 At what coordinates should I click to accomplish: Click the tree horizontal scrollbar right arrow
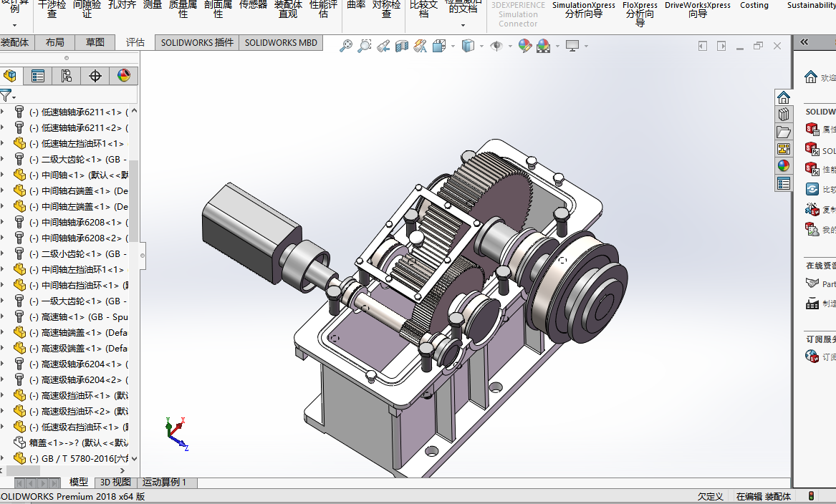pos(122,471)
